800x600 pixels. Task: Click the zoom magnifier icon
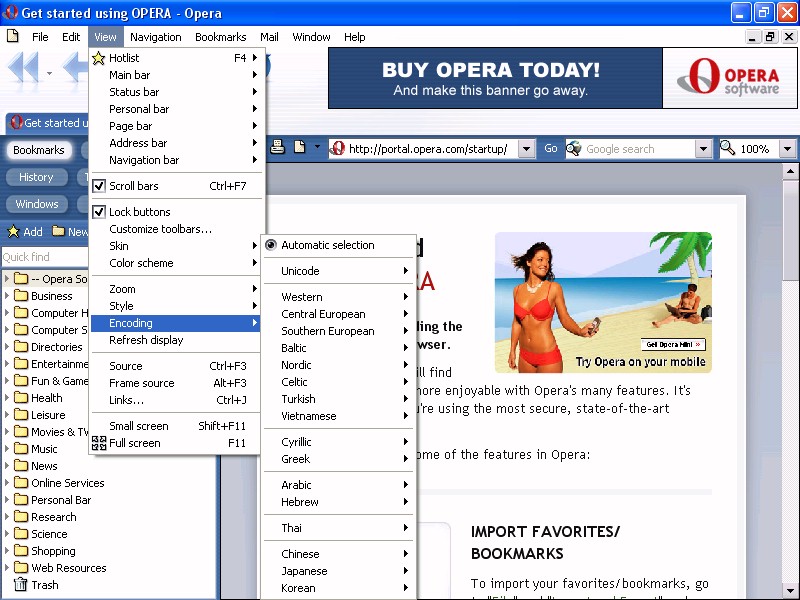pos(728,149)
